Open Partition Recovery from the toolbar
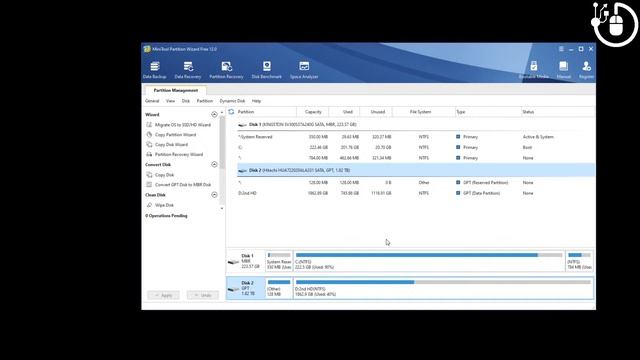This screenshot has width=640, height=360. coord(226,70)
